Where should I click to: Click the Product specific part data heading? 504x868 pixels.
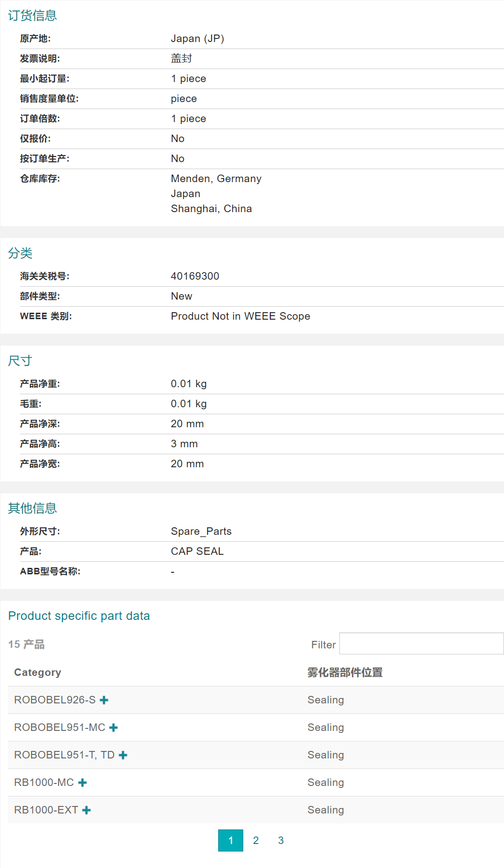79,616
